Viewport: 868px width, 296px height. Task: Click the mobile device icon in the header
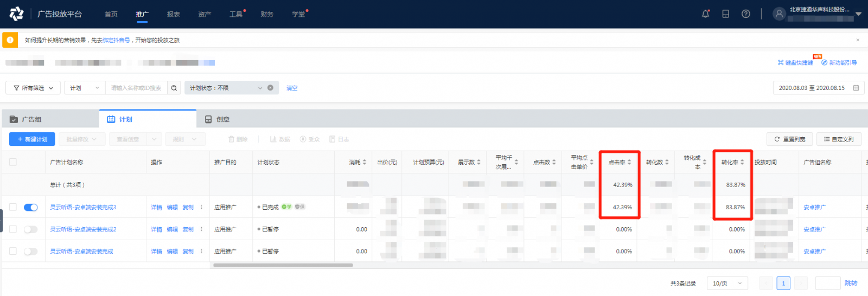pos(725,14)
